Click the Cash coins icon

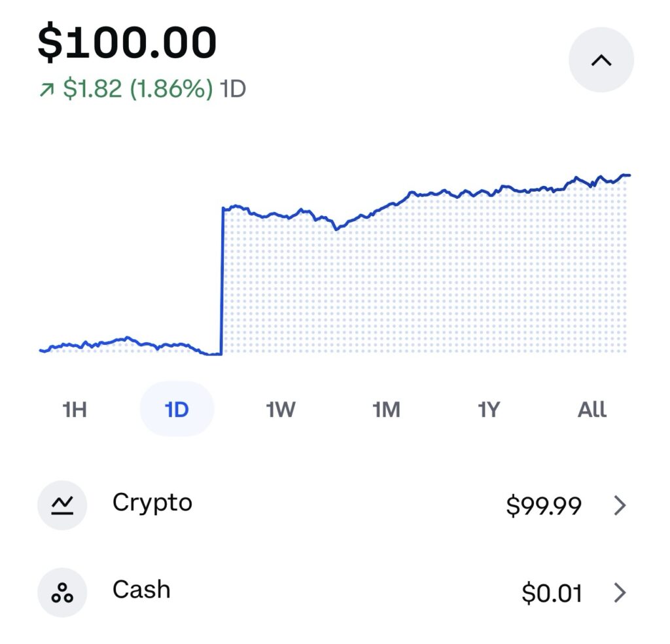pos(62,592)
